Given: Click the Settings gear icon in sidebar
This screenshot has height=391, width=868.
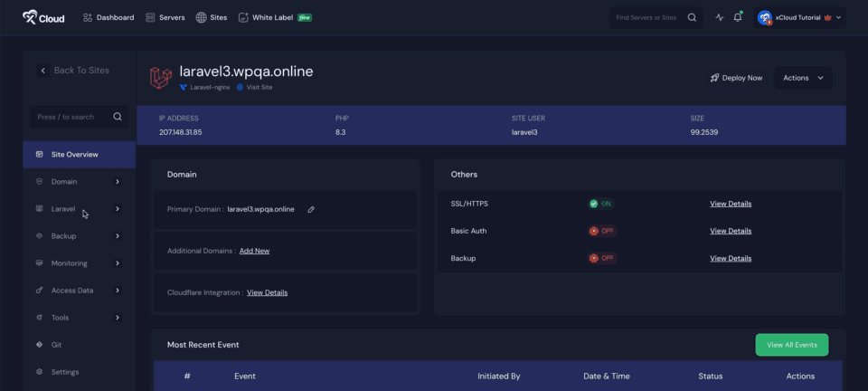Looking at the screenshot, I should point(40,372).
